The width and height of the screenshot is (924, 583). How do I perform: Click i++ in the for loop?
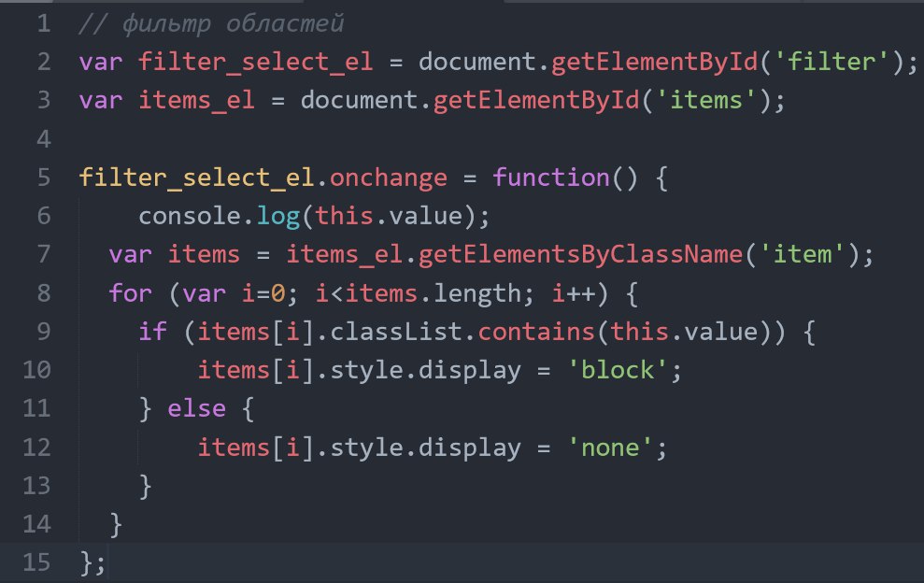(x=573, y=293)
